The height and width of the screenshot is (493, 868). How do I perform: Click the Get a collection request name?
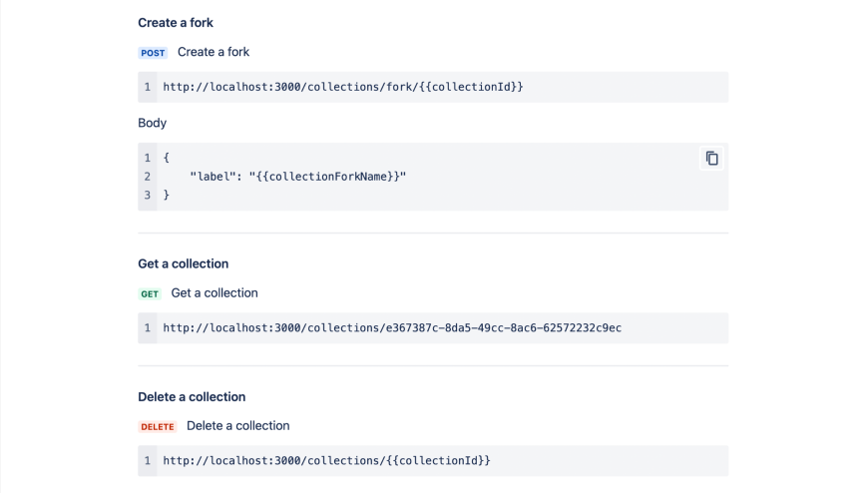point(215,293)
